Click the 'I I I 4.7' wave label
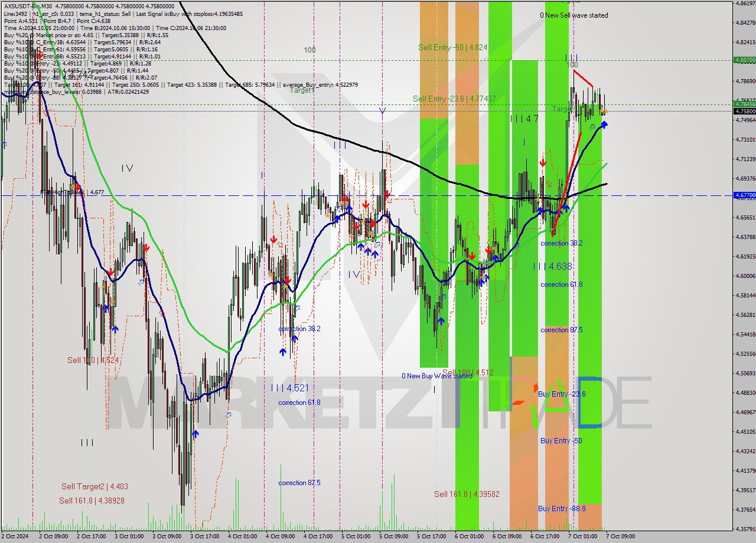 pos(524,119)
